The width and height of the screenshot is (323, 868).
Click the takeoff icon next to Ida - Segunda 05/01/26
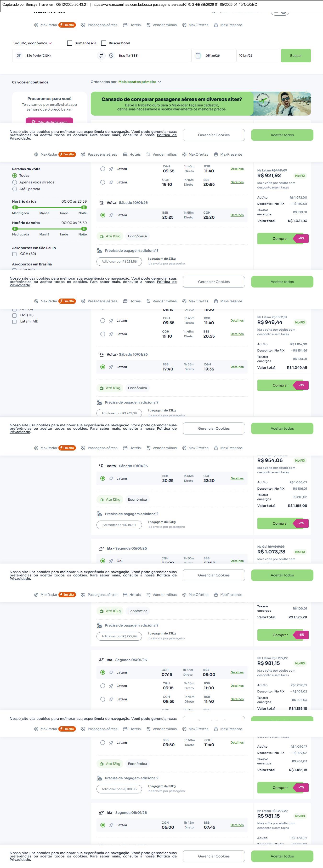(x=101, y=548)
